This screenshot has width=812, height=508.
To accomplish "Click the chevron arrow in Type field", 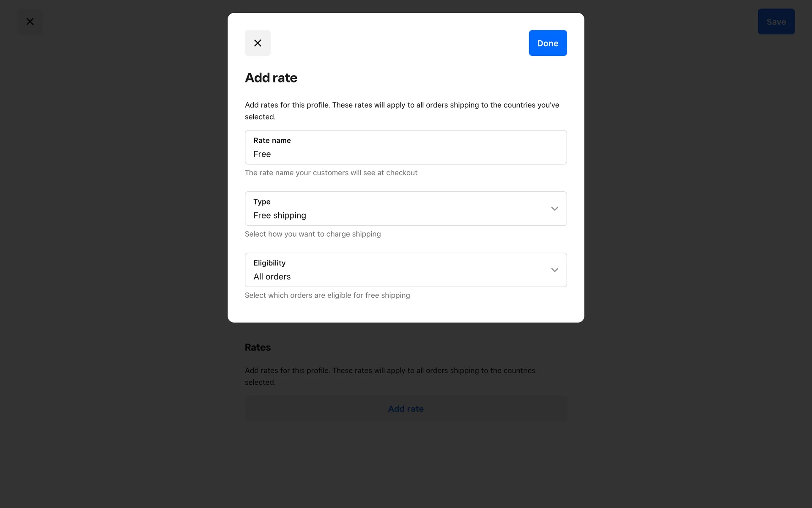I will point(554,209).
